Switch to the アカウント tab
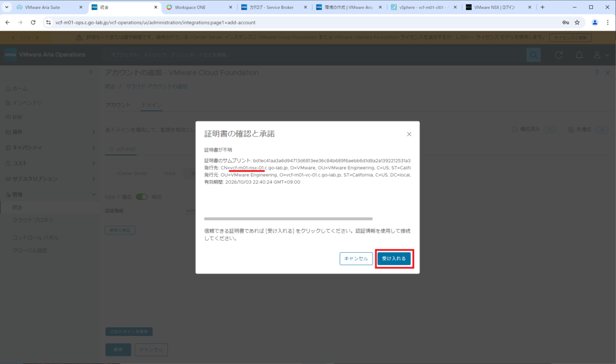Viewport: 616px width, 364px height. (x=118, y=105)
